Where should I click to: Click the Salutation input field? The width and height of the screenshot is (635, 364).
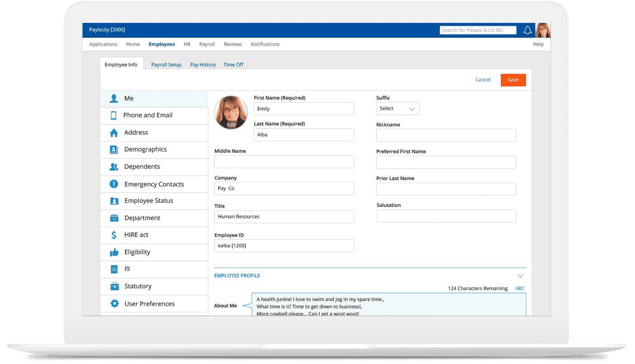pos(446,216)
